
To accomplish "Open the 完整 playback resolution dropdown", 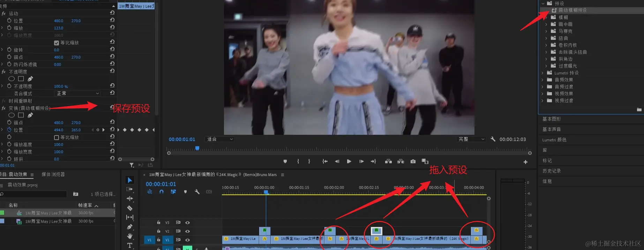I will (x=471, y=139).
